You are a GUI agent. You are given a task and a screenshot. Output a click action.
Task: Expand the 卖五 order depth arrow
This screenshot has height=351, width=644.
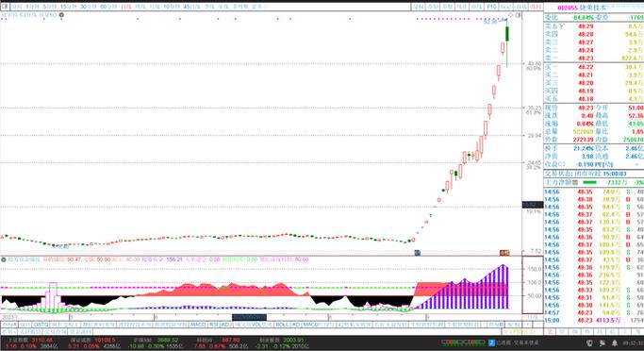click(x=562, y=26)
